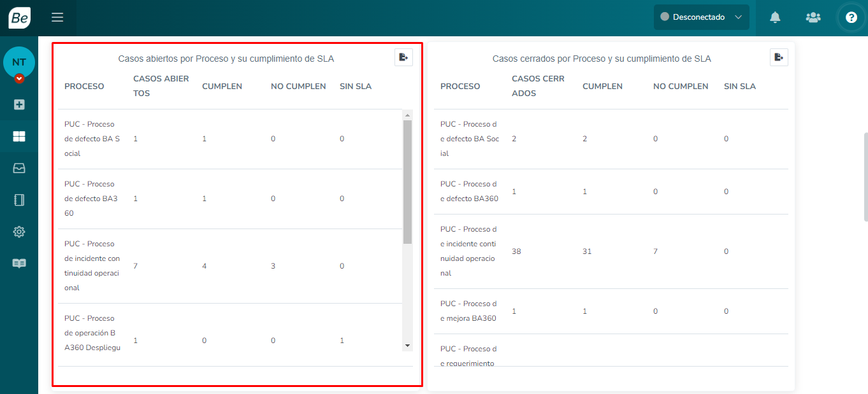868x394 pixels.
Task: Click title 'Casos abiertos por Proceso'
Action: [226, 59]
